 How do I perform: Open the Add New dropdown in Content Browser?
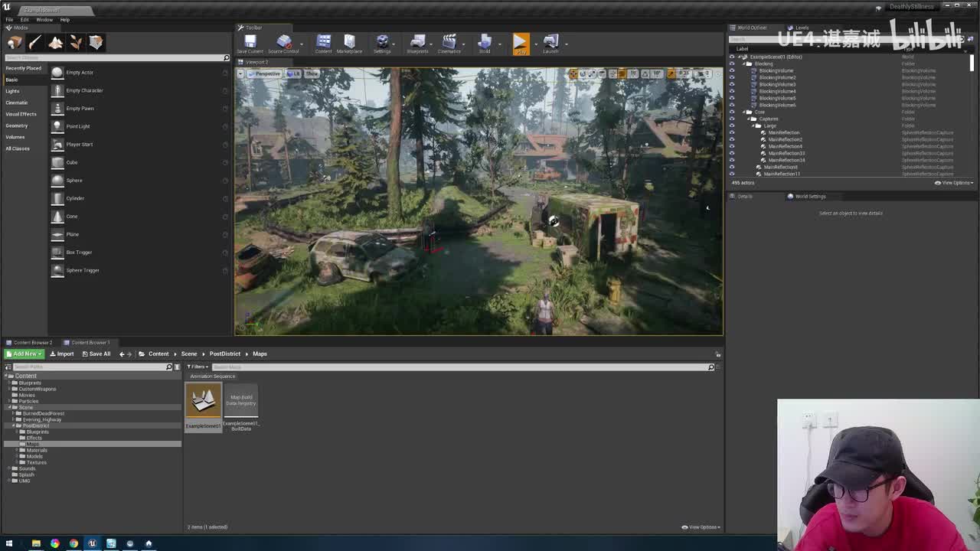coord(24,354)
